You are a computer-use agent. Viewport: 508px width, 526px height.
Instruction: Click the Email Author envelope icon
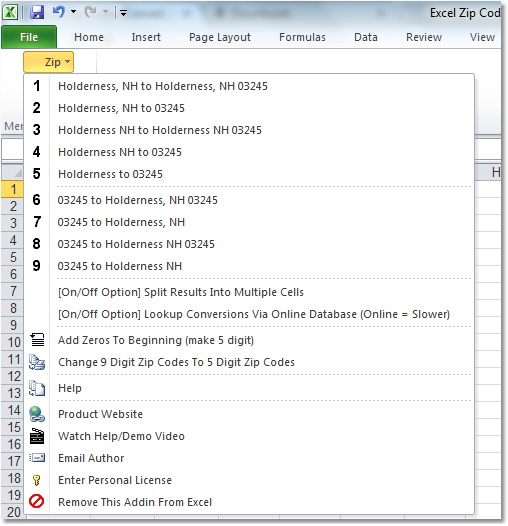pyautogui.click(x=37, y=458)
